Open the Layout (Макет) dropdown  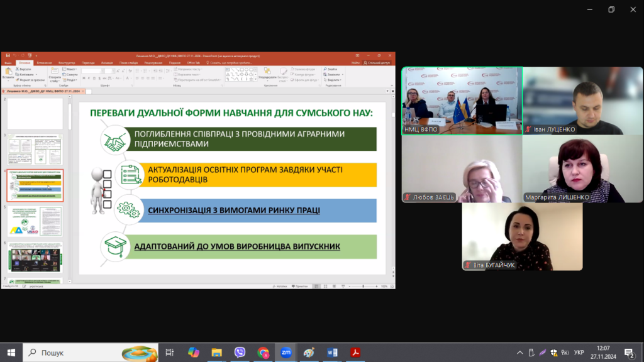coord(70,69)
